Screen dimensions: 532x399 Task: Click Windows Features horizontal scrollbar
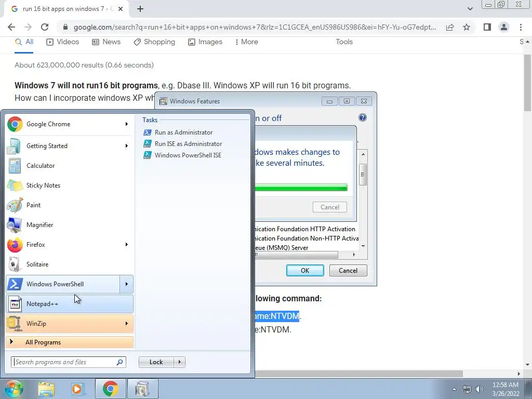tap(297, 255)
